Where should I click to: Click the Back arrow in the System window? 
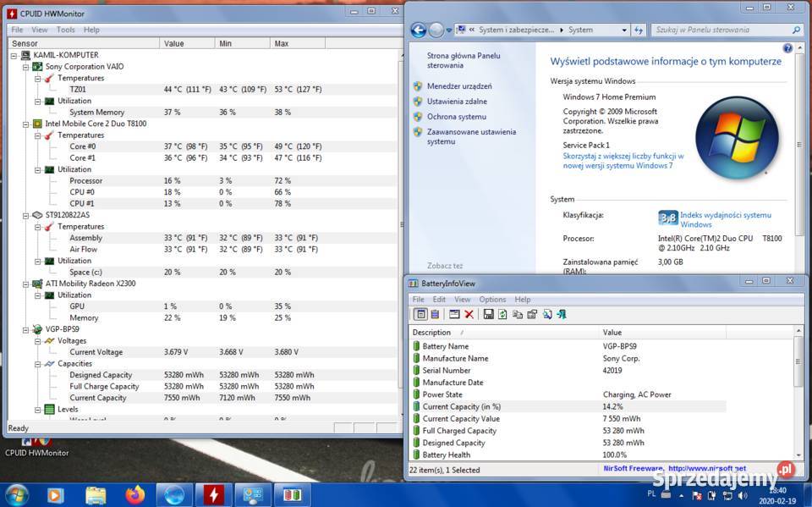(419, 30)
